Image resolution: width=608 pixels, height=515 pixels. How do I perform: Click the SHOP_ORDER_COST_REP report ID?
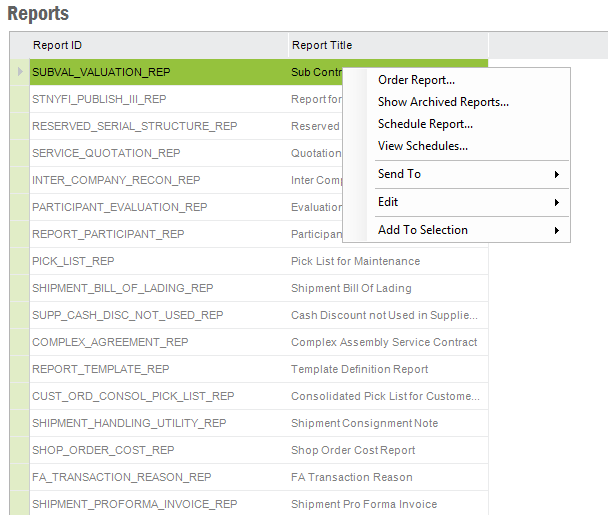coord(103,450)
